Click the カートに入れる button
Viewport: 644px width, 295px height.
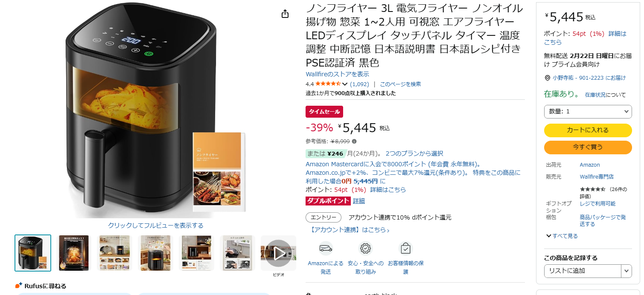point(588,130)
